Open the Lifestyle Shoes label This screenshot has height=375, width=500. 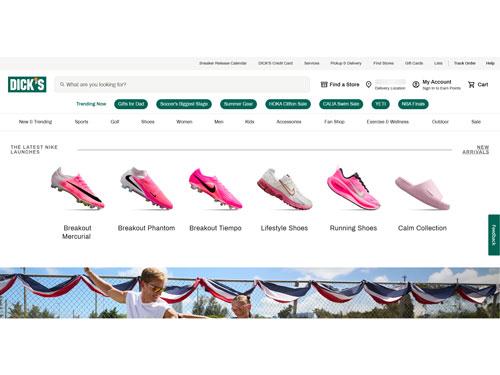284,228
